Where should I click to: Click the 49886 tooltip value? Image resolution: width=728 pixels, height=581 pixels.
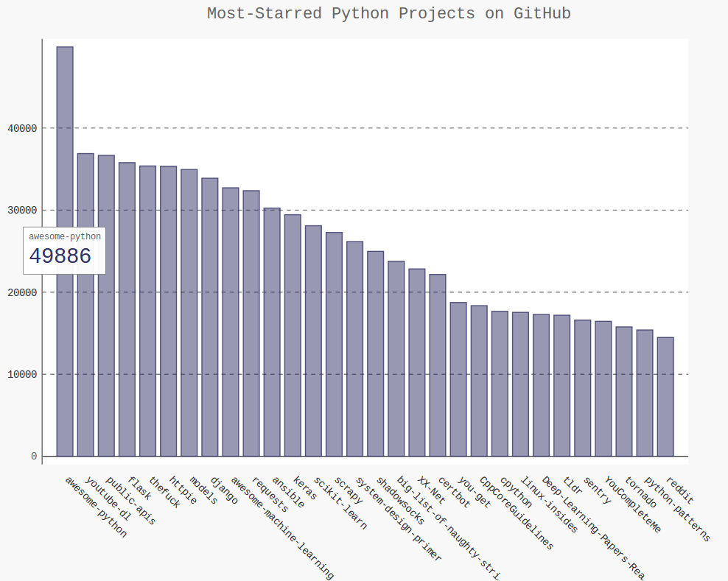pos(60,256)
